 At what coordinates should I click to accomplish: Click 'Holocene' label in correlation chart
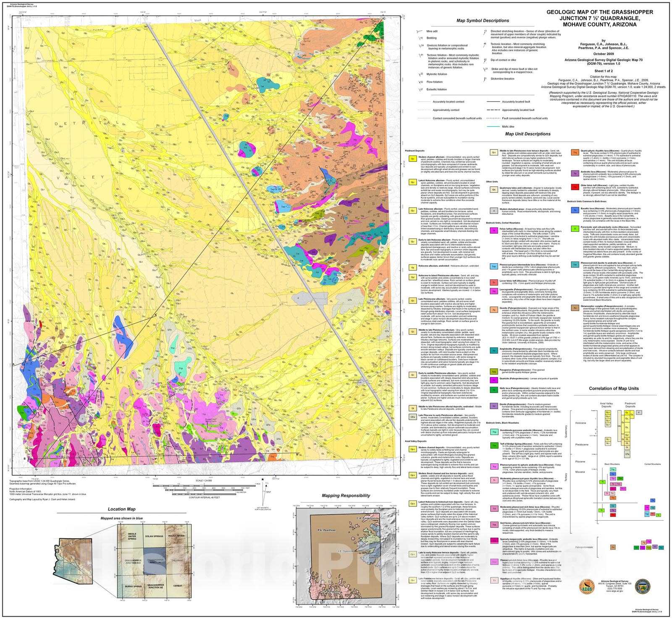pos(580,423)
